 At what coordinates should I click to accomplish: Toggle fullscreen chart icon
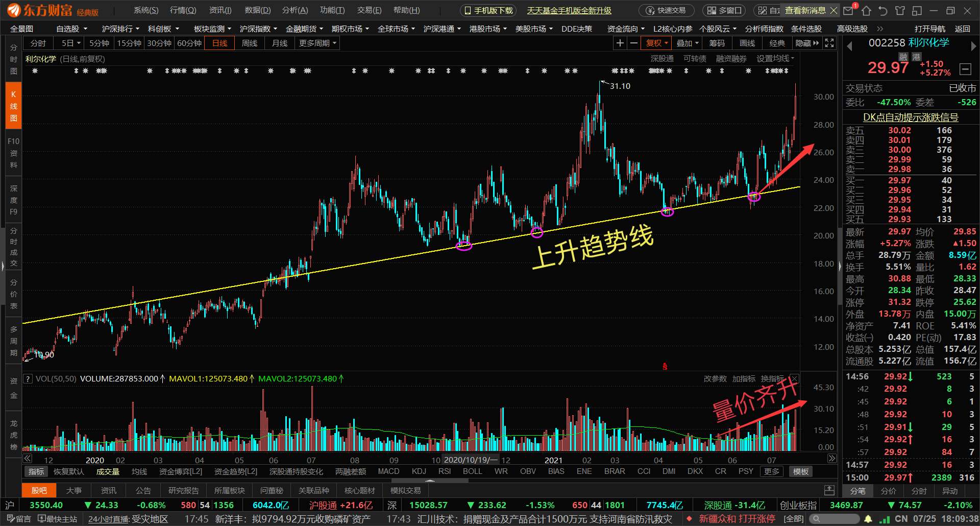(830, 43)
